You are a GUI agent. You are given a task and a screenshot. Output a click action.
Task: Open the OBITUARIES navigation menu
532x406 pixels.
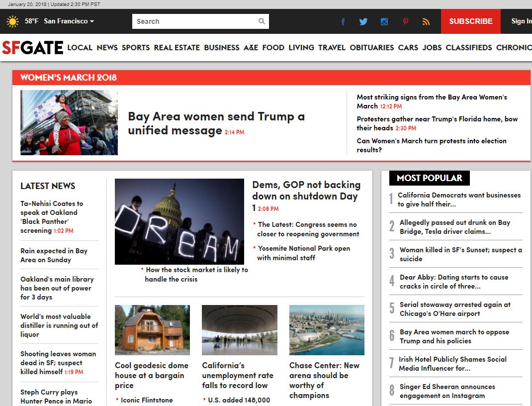coord(372,48)
